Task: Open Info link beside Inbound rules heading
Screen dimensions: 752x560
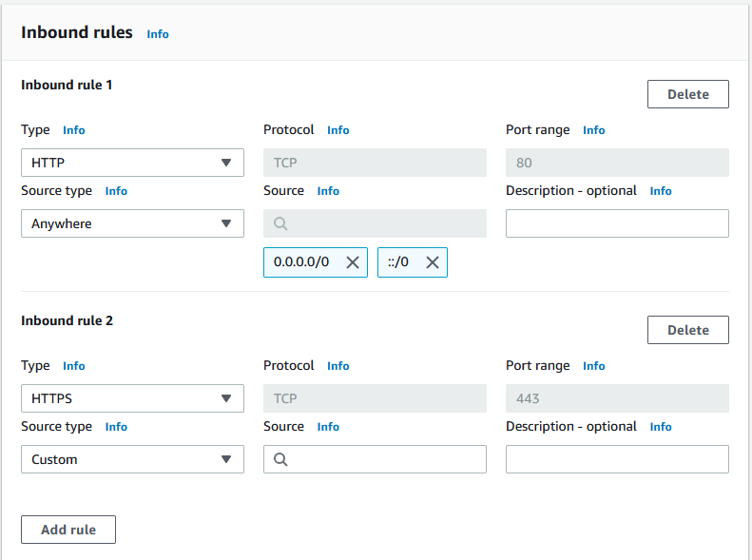Action: pos(158,34)
